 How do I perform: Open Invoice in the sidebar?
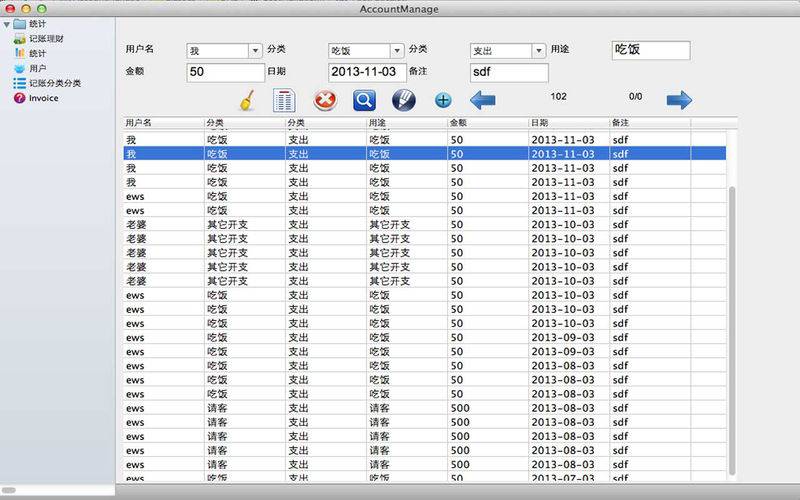click(43, 98)
